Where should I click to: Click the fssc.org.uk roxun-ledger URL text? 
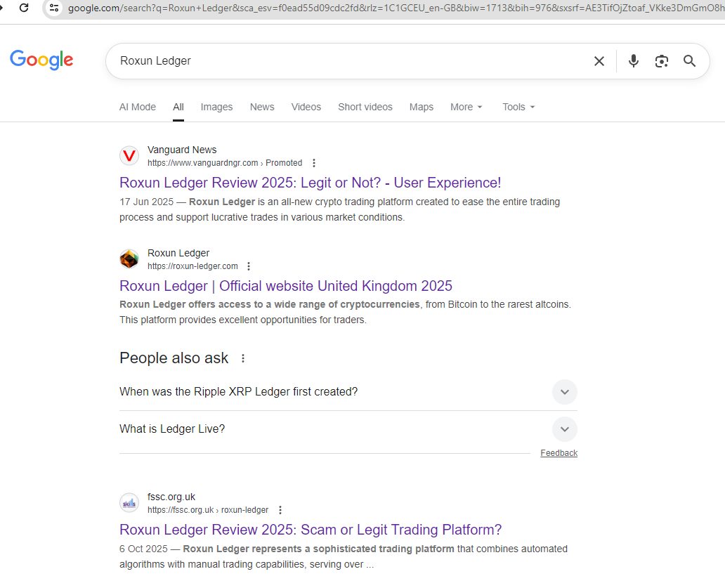208,510
